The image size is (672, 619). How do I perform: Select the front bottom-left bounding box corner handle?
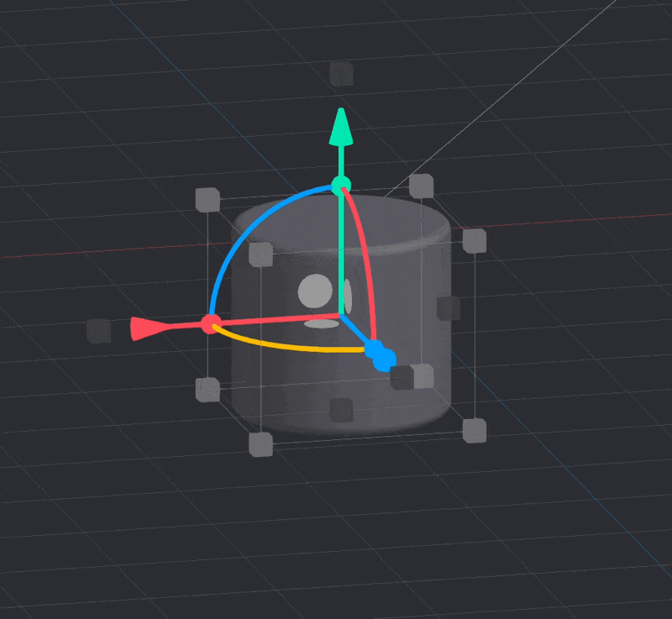(260, 444)
